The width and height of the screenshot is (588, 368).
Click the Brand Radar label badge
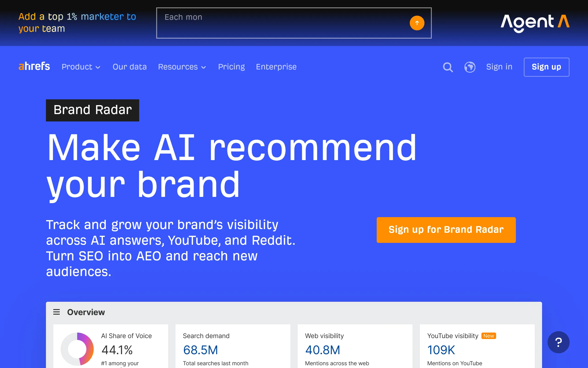(92, 110)
